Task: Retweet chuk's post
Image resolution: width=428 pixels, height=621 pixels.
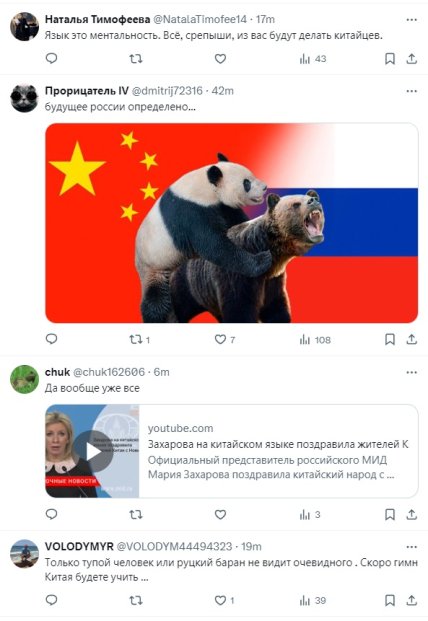Action: pos(136,514)
